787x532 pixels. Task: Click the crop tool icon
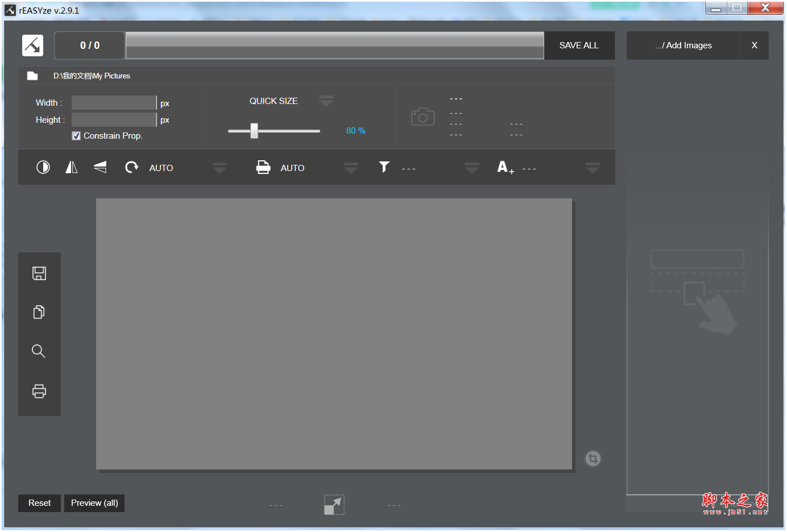click(x=593, y=459)
